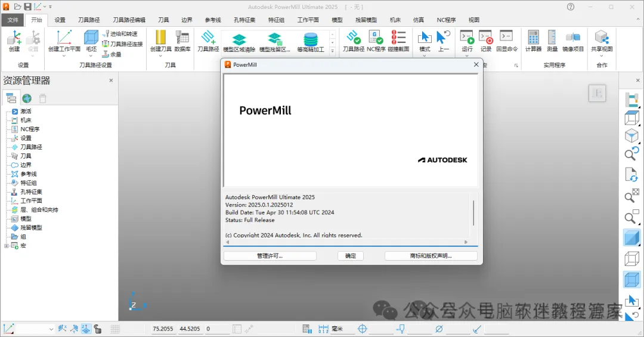Viewport: 644px width, 337px height.
Task: Toggle the workplane lock icon in status bar
Action: (97, 329)
